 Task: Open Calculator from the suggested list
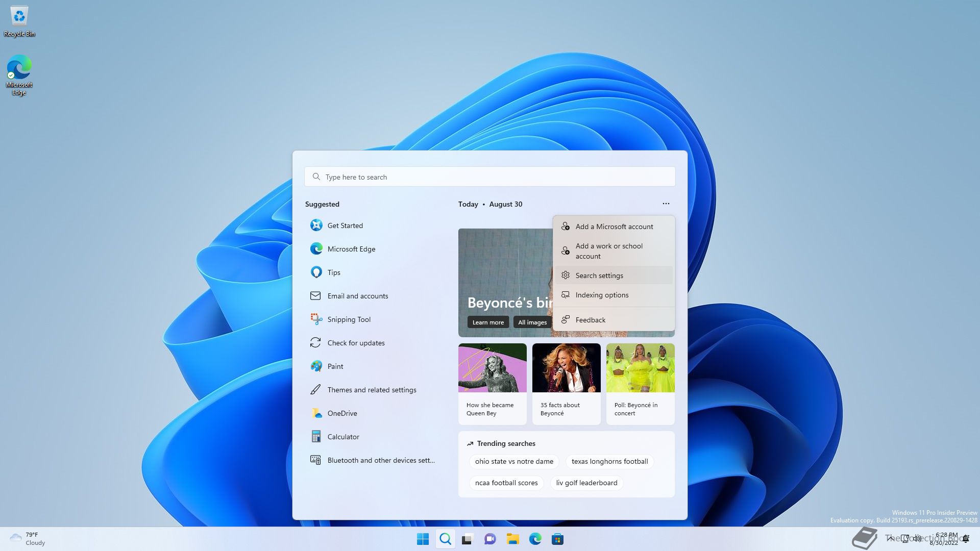click(x=375, y=437)
